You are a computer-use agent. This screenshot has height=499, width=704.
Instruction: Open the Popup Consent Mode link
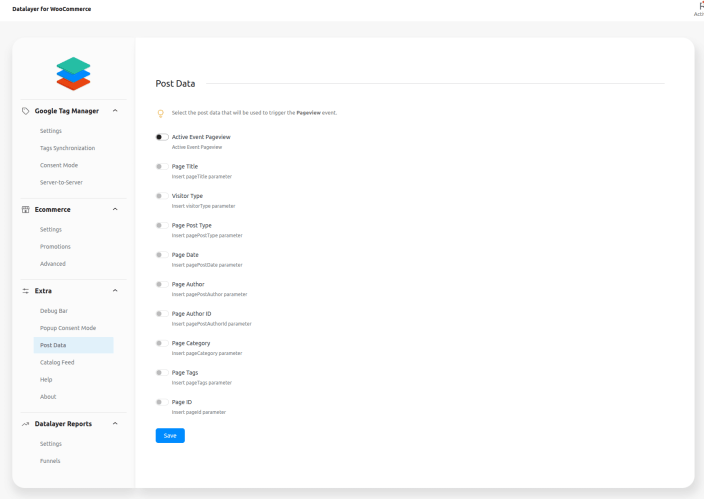coord(67,328)
